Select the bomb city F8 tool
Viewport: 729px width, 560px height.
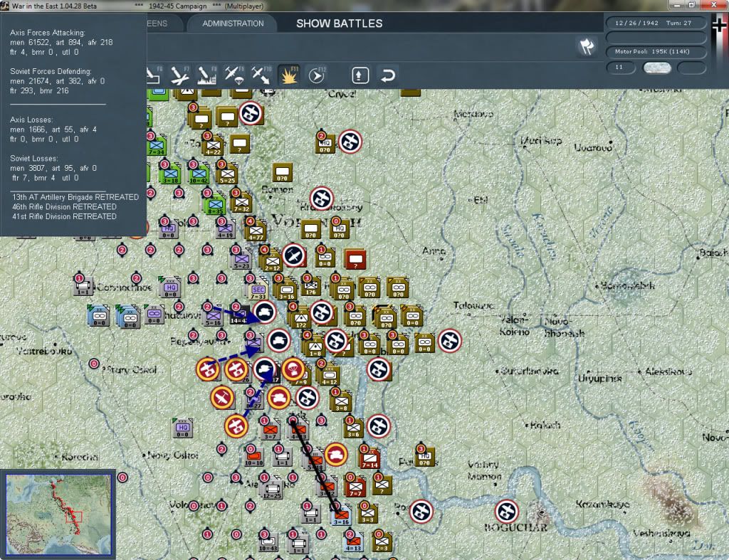click(x=207, y=75)
